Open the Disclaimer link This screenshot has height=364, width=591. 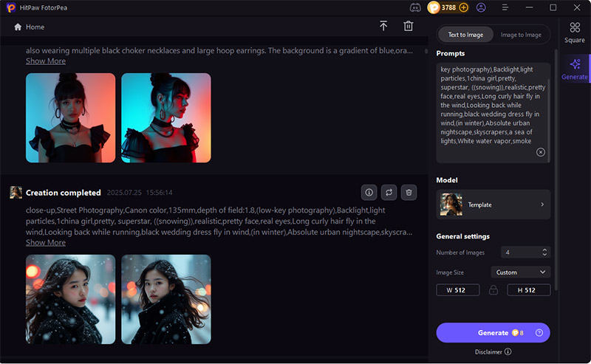pyautogui.click(x=488, y=352)
